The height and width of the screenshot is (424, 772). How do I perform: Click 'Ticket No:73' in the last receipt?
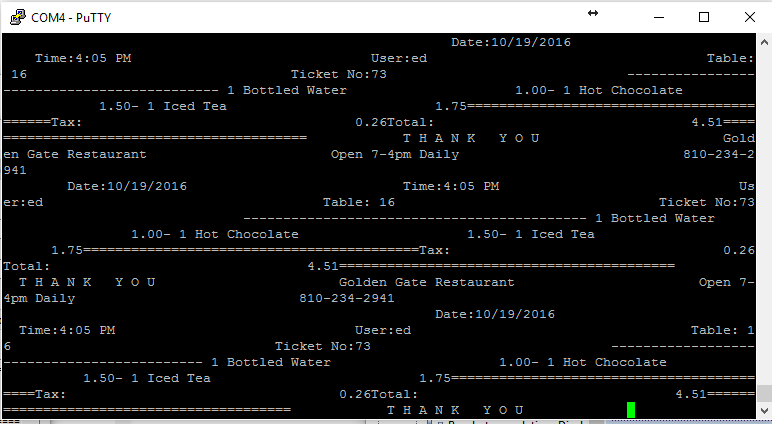coord(322,346)
